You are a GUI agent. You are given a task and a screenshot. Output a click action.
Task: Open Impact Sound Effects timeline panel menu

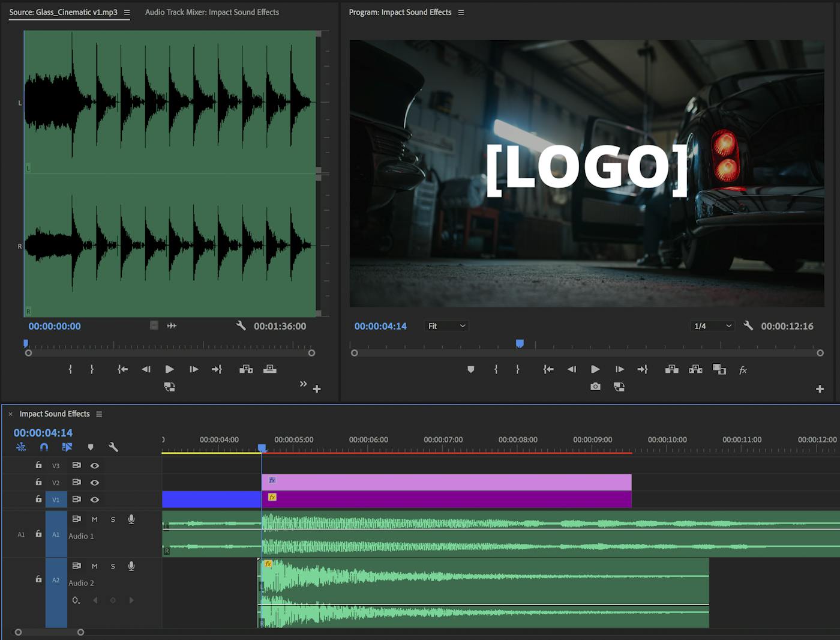click(99, 414)
